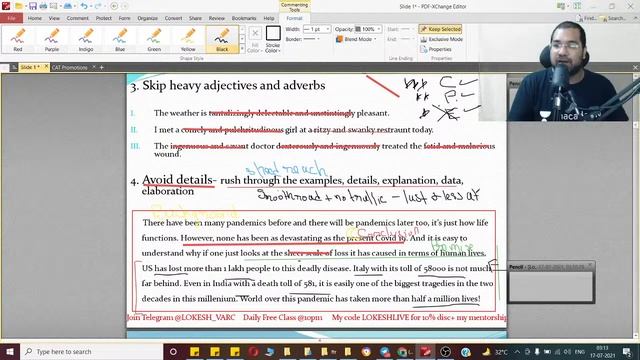This screenshot has width=640, height=360.
Task: Expand the shape style gallery list
Action: (242, 49)
